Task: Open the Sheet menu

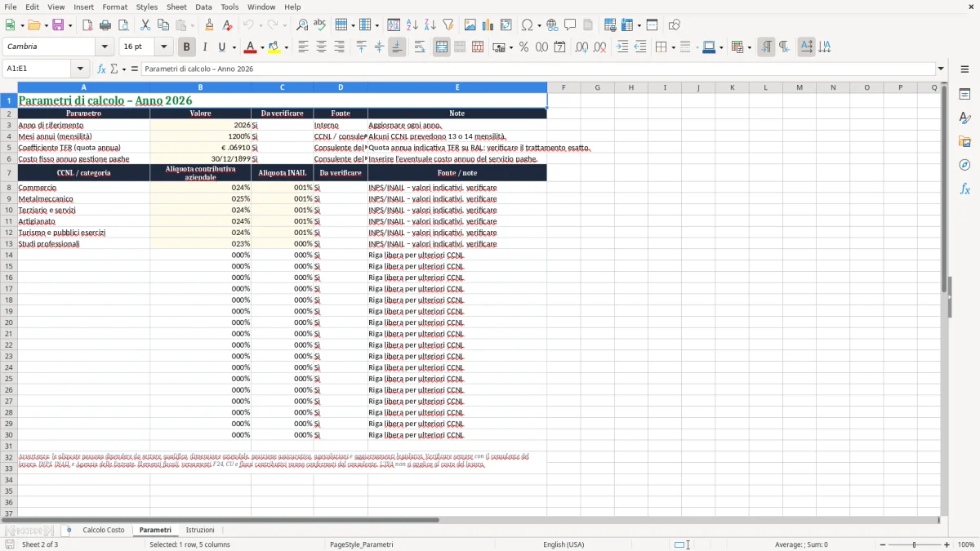Action: (x=176, y=7)
